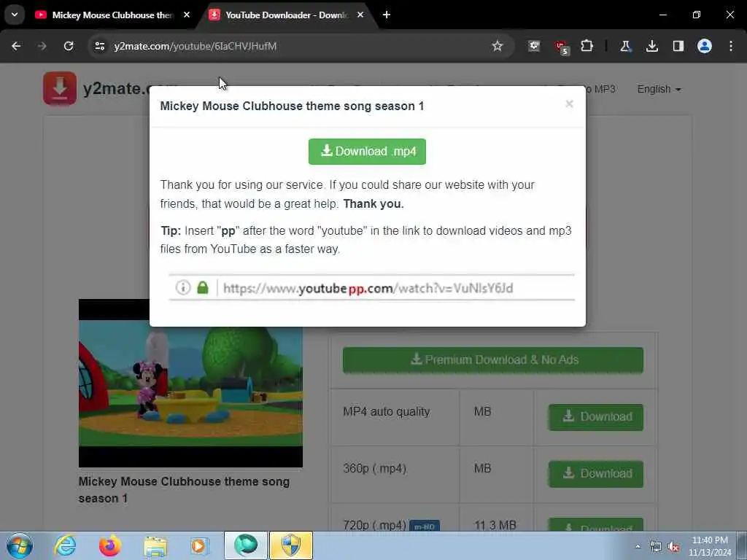Show hidden tray icons arrow
Image resolution: width=747 pixels, height=560 pixels.
(638, 546)
